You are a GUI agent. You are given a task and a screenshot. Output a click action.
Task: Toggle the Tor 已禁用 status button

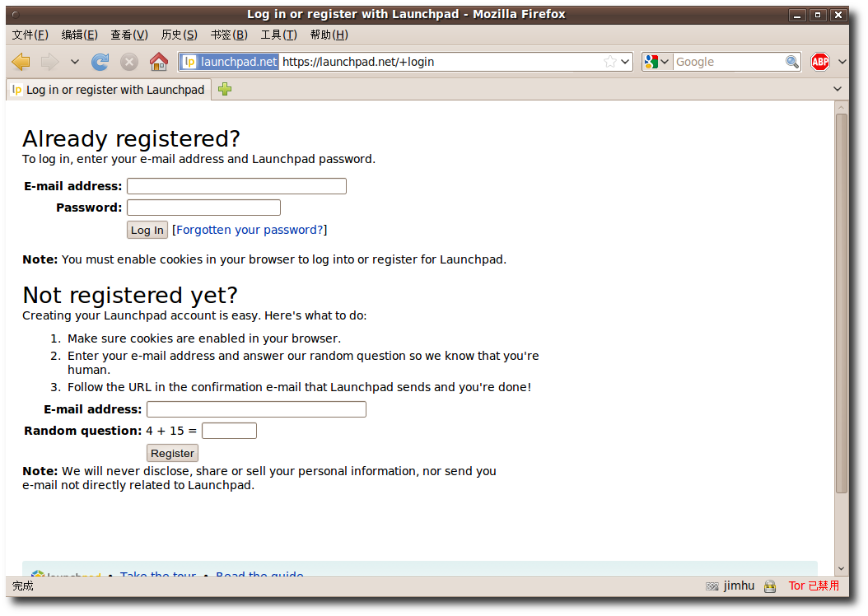click(814, 586)
